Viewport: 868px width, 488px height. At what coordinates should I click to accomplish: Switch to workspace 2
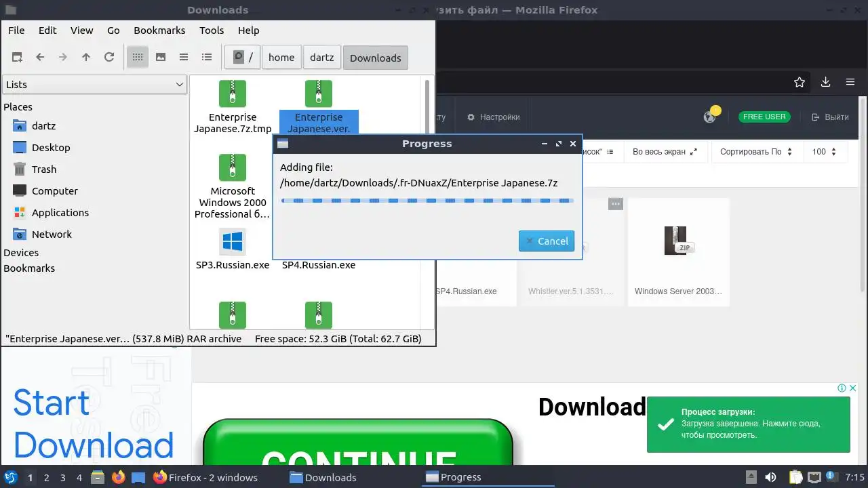[46, 477]
